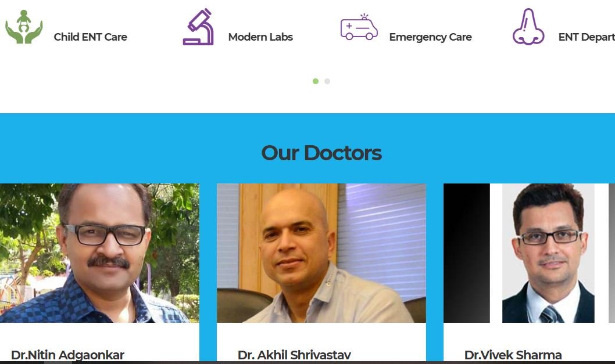Open the ENT Department link
The width and height of the screenshot is (615, 364).
point(587,37)
